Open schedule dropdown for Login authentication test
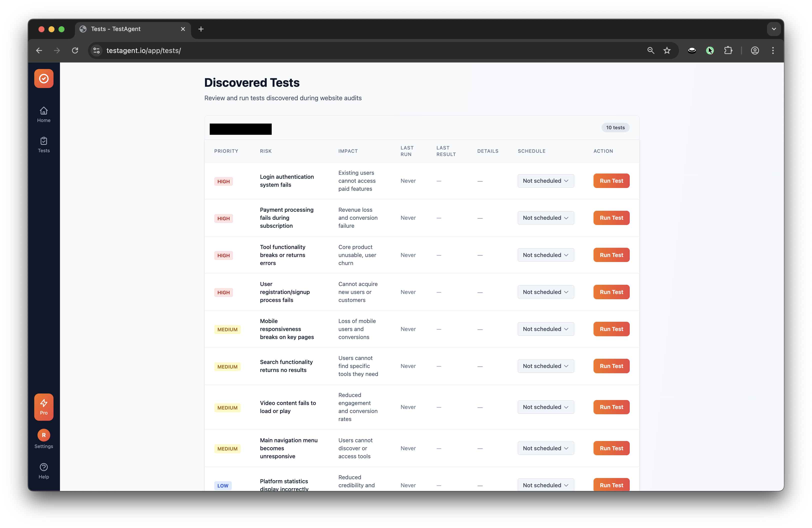Viewport: 812px width, 528px height. pyautogui.click(x=545, y=181)
